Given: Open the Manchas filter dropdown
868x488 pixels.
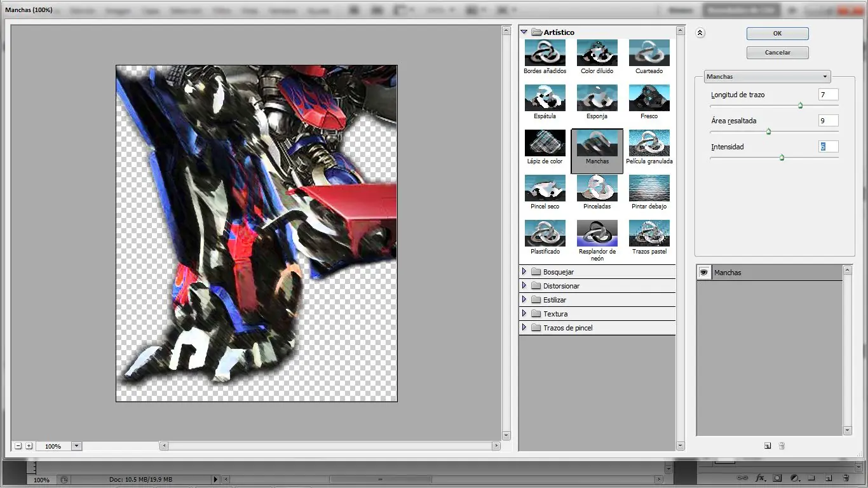Looking at the screenshot, I should 767,77.
